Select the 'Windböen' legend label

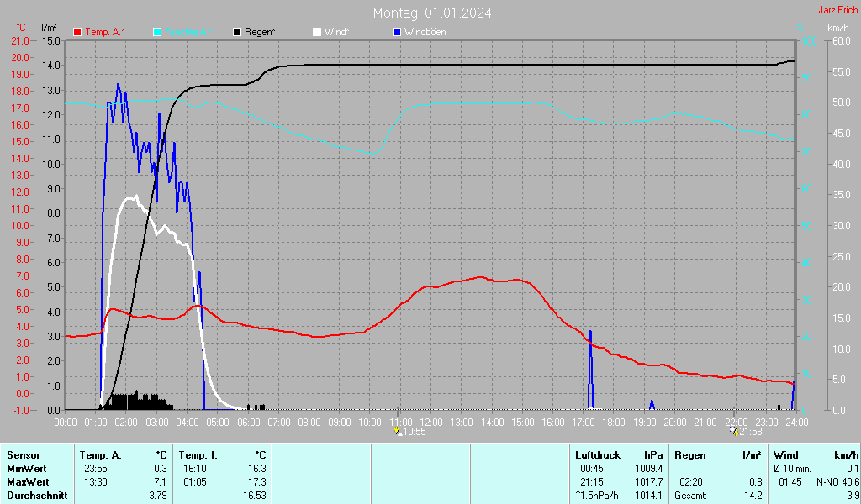pyautogui.click(x=425, y=32)
